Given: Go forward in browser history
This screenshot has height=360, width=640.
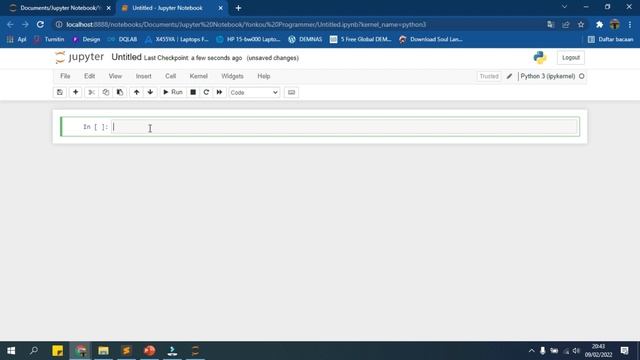Looking at the screenshot, I should pos(25,24).
